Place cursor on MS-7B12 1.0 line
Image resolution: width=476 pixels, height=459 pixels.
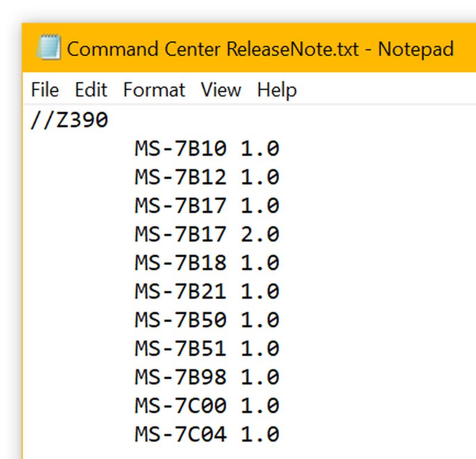(207, 177)
